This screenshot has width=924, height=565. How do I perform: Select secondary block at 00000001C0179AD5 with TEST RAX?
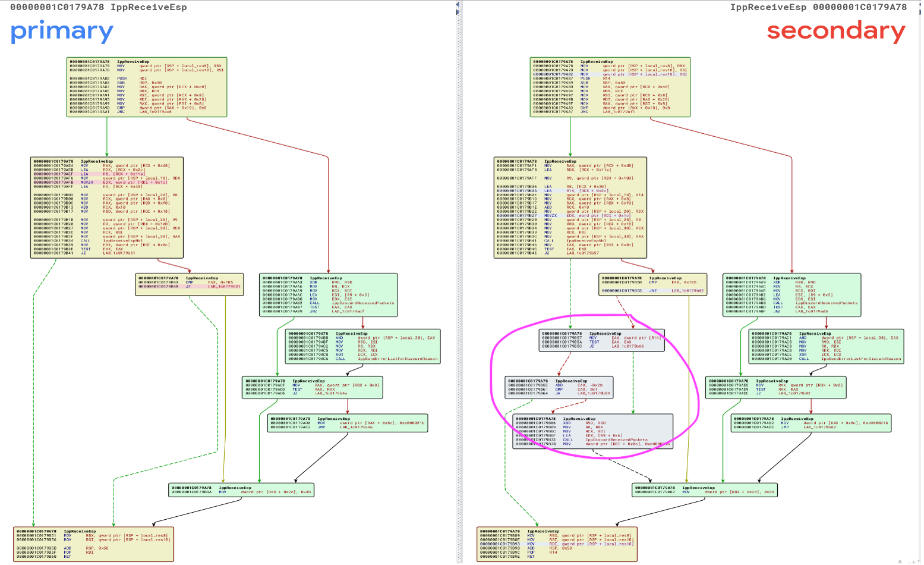(x=775, y=387)
